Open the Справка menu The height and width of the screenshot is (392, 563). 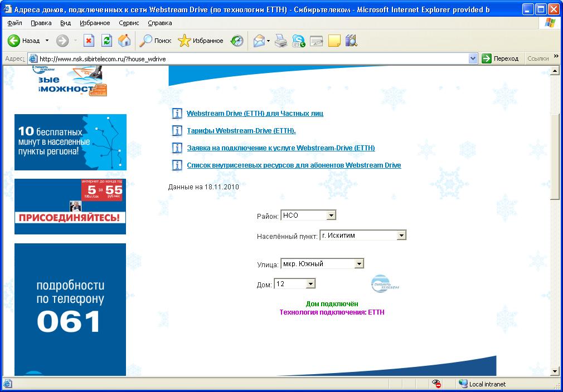[160, 23]
